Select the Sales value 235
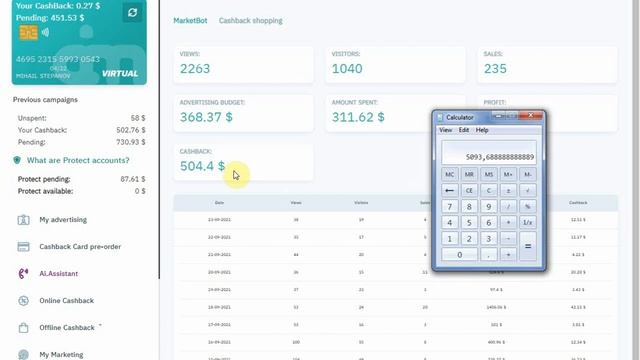Viewport: 640px width, 360px height. pos(495,69)
